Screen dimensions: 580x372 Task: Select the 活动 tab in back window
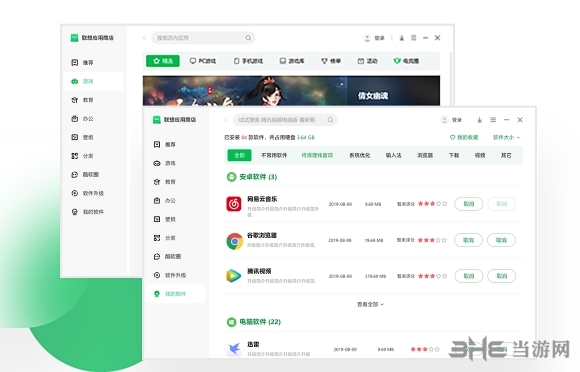[367, 61]
